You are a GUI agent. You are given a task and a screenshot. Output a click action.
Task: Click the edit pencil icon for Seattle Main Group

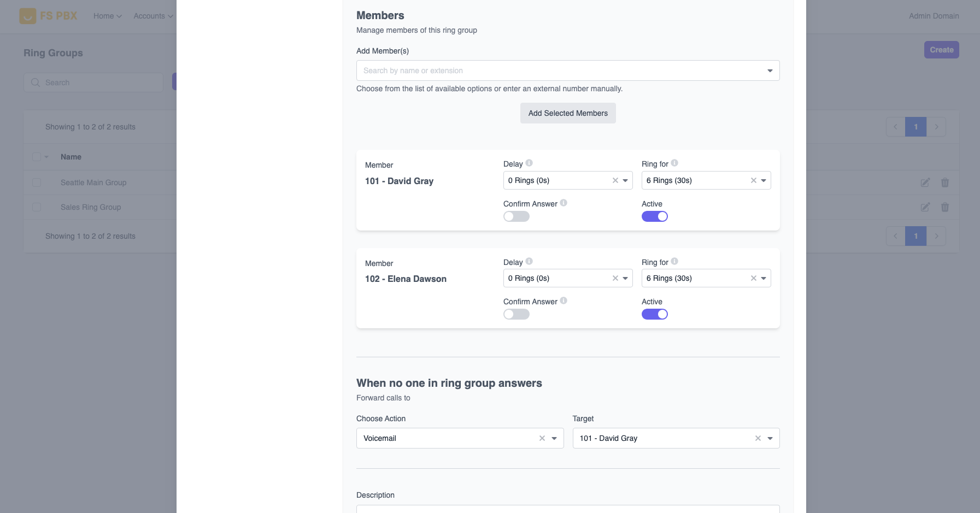(924, 182)
